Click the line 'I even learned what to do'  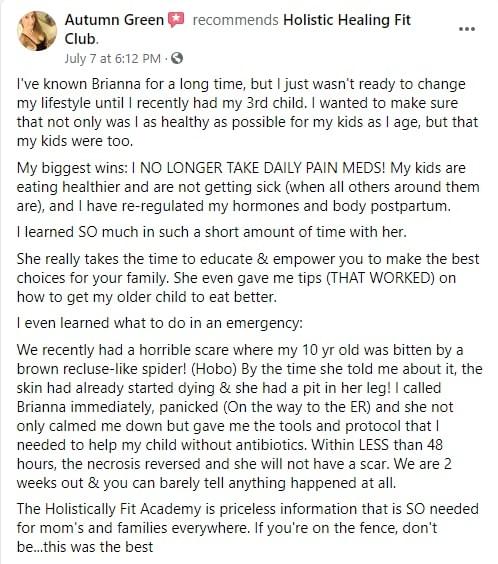160,323
